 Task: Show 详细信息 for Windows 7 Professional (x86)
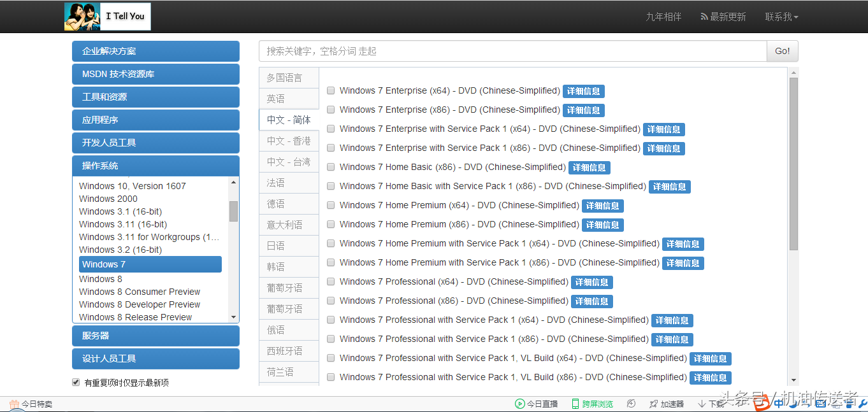pos(592,301)
